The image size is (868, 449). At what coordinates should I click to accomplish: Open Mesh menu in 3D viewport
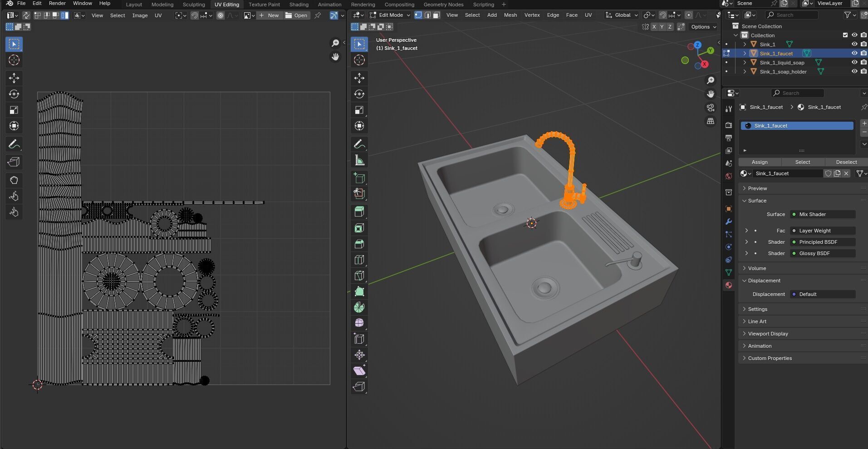pyautogui.click(x=510, y=15)
